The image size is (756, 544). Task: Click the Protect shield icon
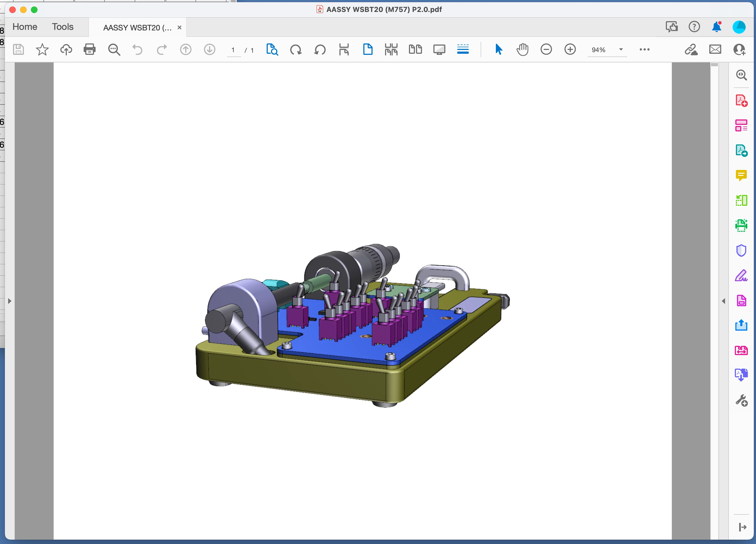[741, 251]
